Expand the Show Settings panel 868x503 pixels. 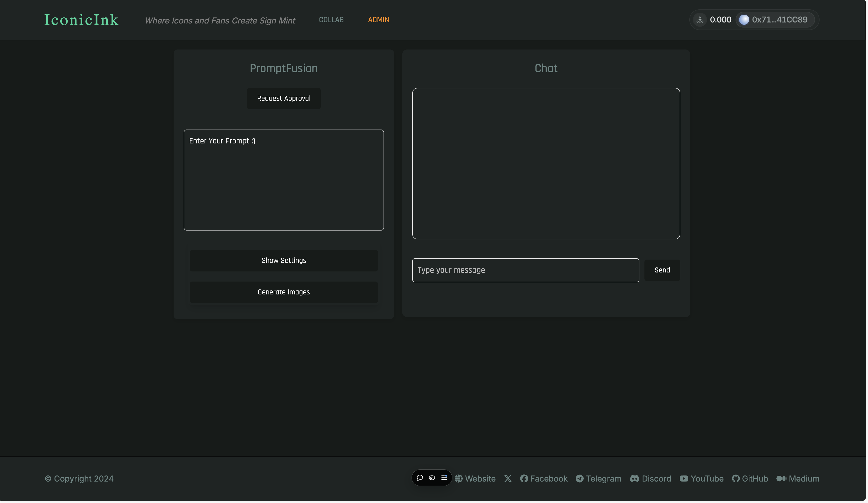pos(283,261)
